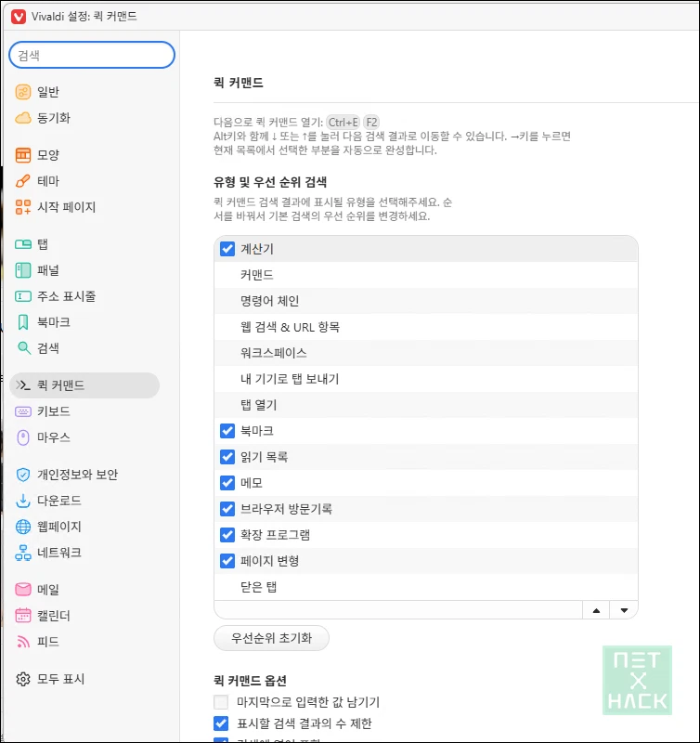Viewport: 700px width, 743px height.
Task: Open the 마우스 settings icon
Action: 22,437
